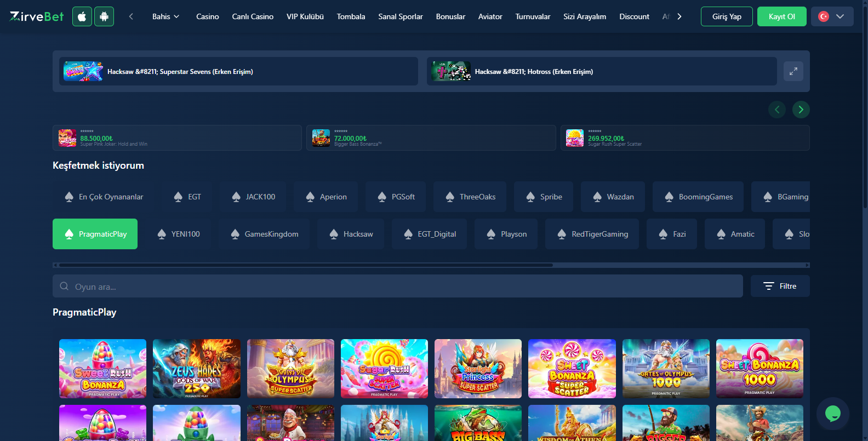This screenshot has width=868, height=441.
Task: Filter games by Aperion provider
Action: point(326,197)
